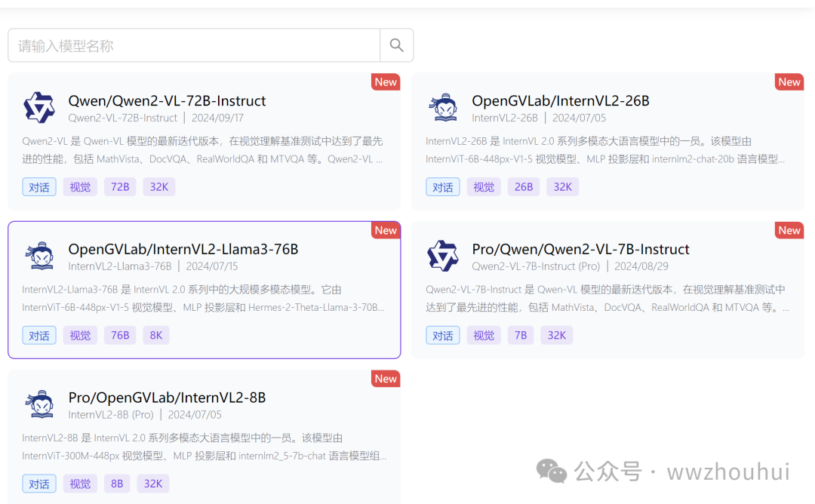Click the 72B tag
This screenshot has height=504, width=815.
tap(120, 187)
